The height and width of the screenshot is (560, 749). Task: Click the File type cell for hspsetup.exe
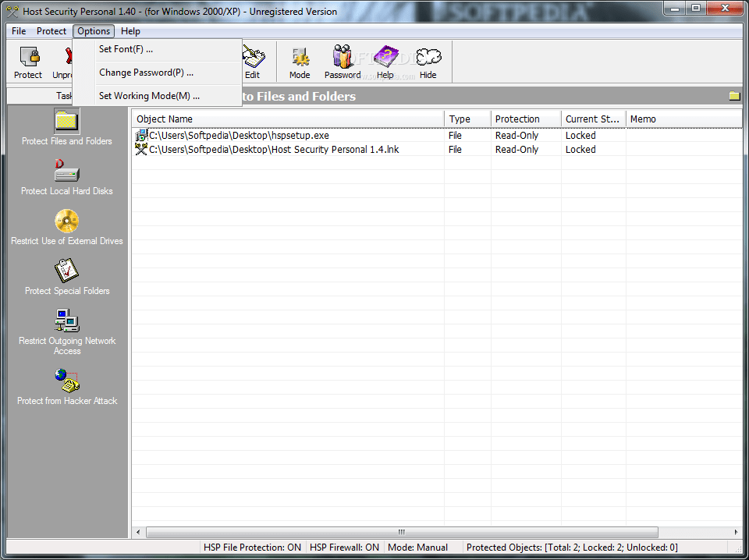click(455, 136)
